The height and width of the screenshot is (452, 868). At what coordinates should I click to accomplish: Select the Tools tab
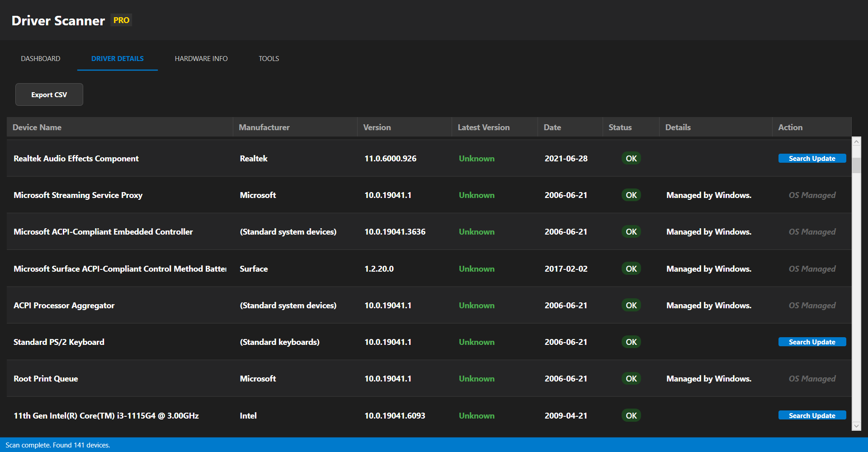(269, 59)
